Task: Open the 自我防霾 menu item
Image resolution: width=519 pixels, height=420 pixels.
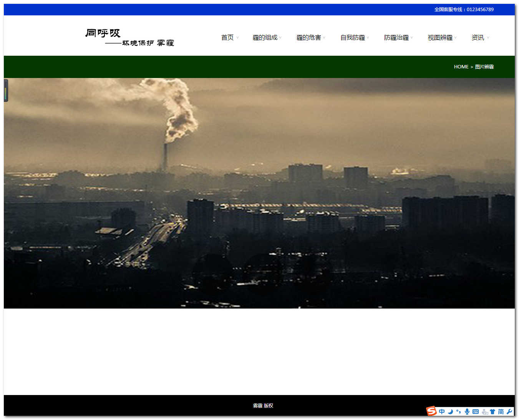Action: [353, 38]
